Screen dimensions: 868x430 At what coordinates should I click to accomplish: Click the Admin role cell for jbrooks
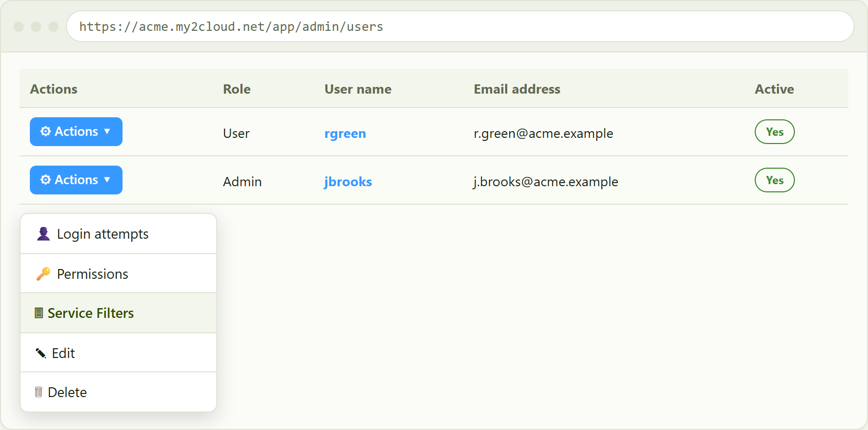(242, 182)
